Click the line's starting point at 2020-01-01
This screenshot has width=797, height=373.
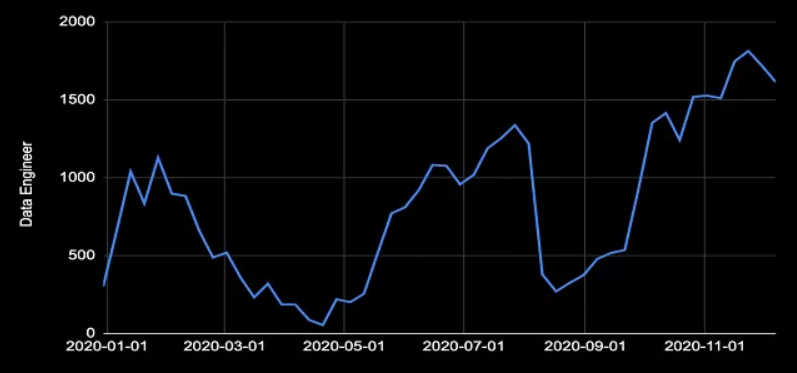click(104, 286)
